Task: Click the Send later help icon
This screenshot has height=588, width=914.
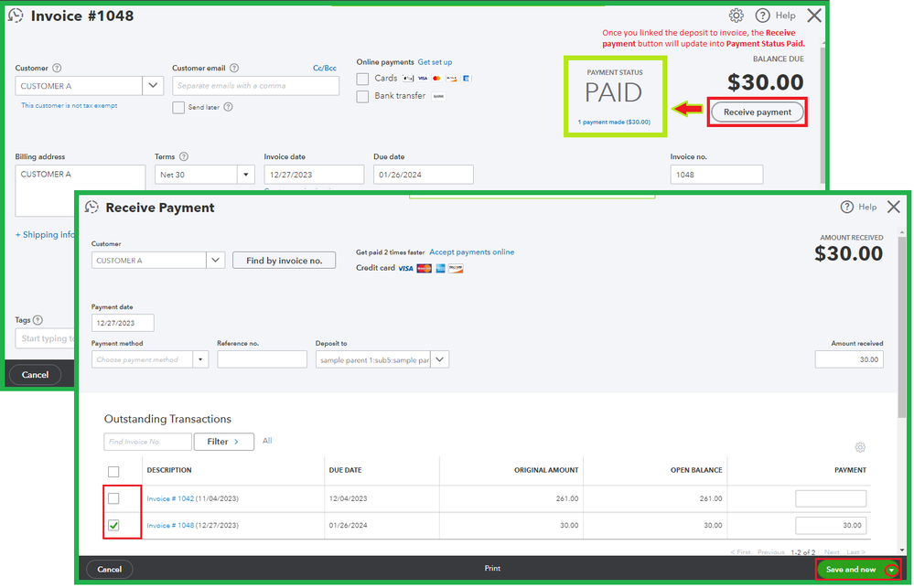Action: tap(229, 107)
